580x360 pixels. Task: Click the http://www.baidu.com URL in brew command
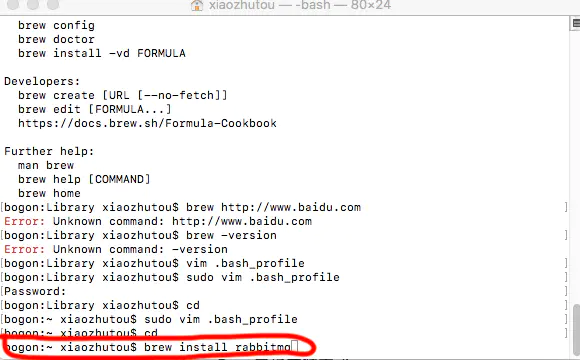pos(291,207)
